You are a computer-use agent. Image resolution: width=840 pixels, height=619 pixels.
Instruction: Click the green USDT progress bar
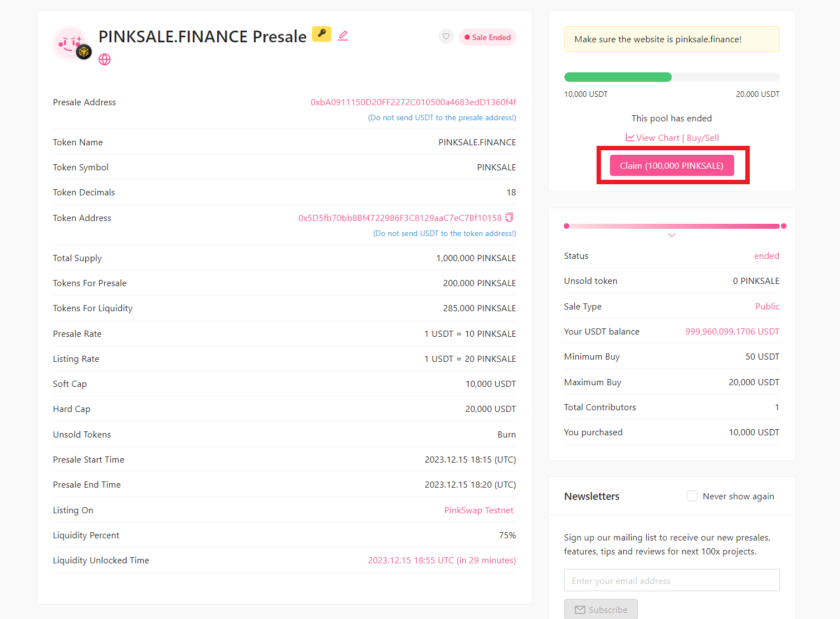617,77
